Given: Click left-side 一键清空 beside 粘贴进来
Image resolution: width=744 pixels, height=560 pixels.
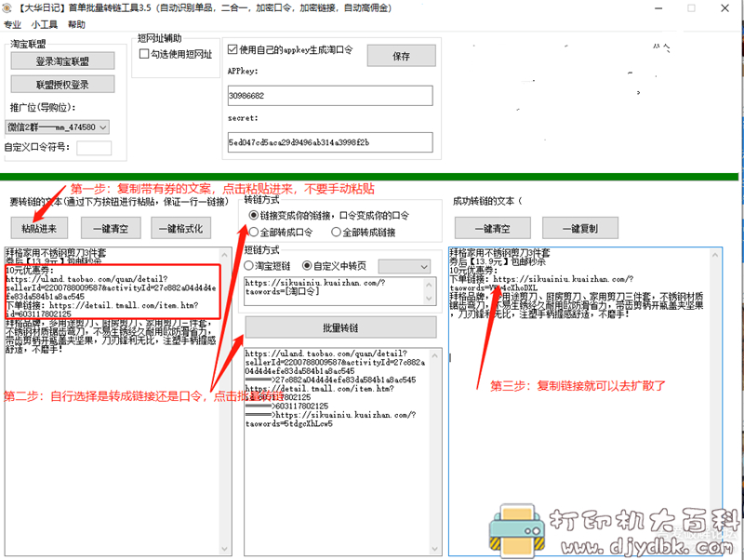Looking at the screenshot, I should pyautogui.click(x=111, y=228).
